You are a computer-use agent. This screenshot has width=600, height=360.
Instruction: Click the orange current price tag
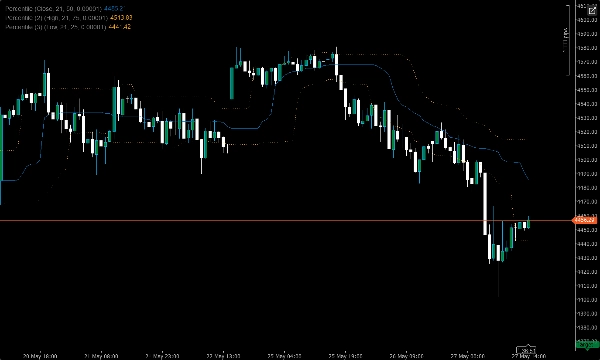584,220
